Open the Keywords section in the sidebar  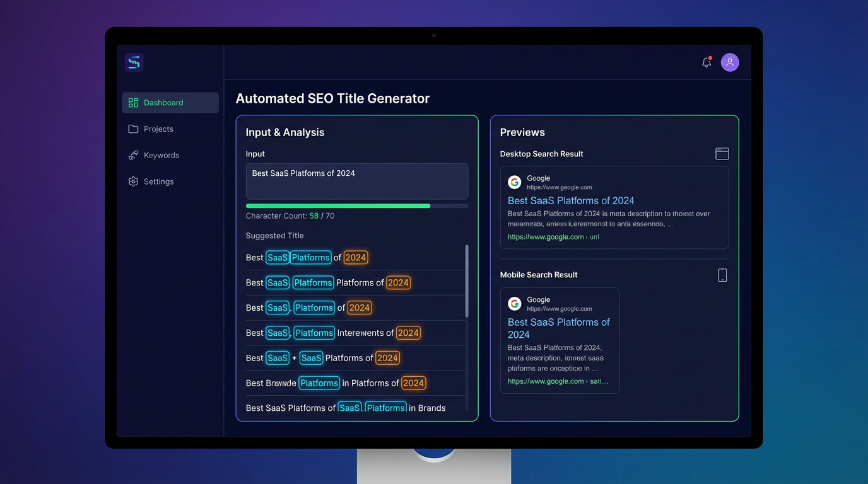click(x=162, y=155)
